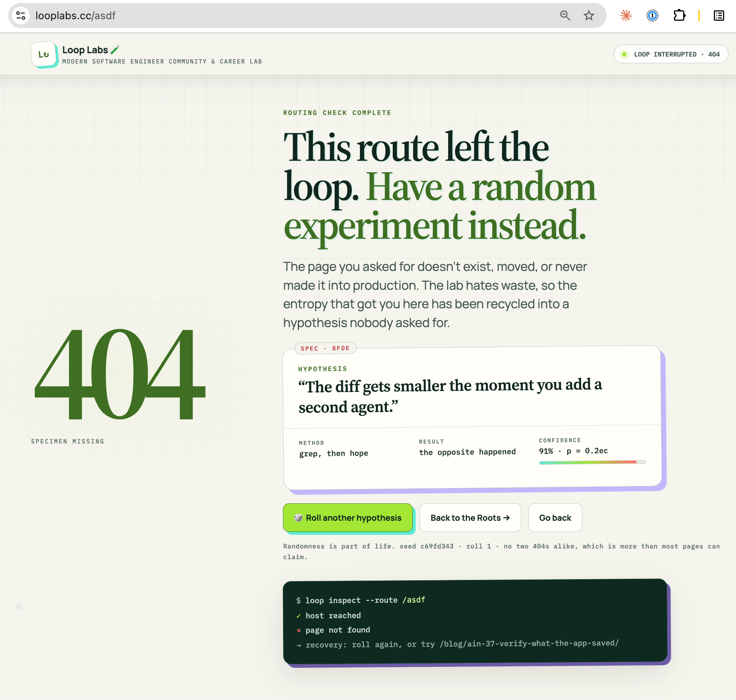The width and height of the screenshot is (736, 700).
Task: Click the confidence value '91% · p = 0.2ec'
Action: coord(573,451)
